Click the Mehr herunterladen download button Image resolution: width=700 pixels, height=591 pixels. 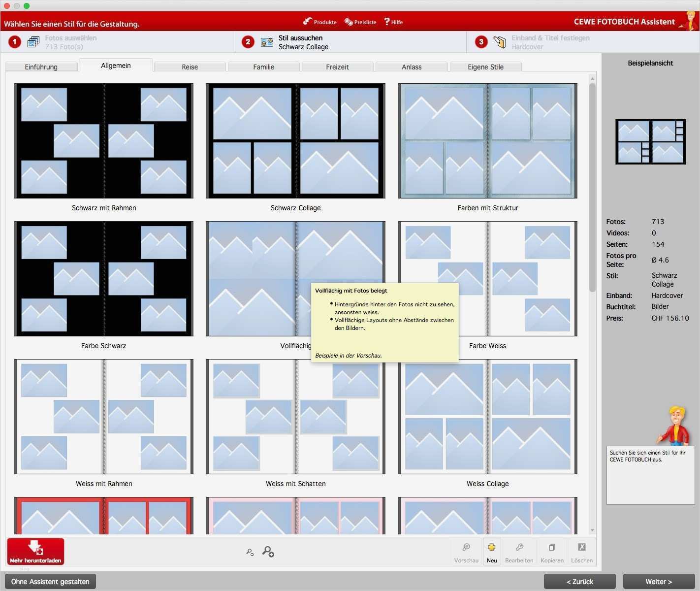point(35,552)
